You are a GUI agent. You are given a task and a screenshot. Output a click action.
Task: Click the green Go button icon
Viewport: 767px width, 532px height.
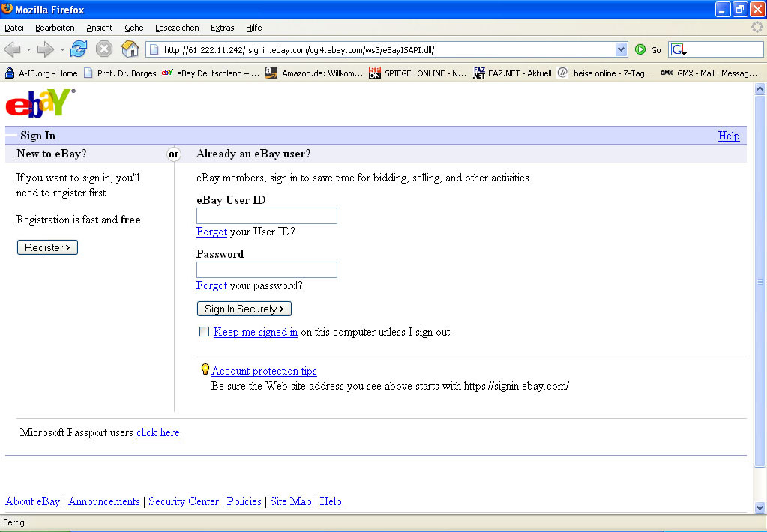640,49
